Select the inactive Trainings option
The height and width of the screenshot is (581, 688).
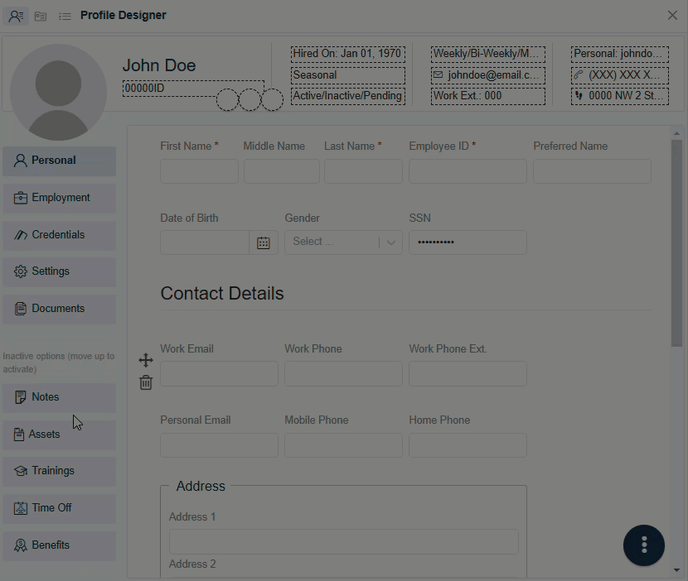(59, 471)
